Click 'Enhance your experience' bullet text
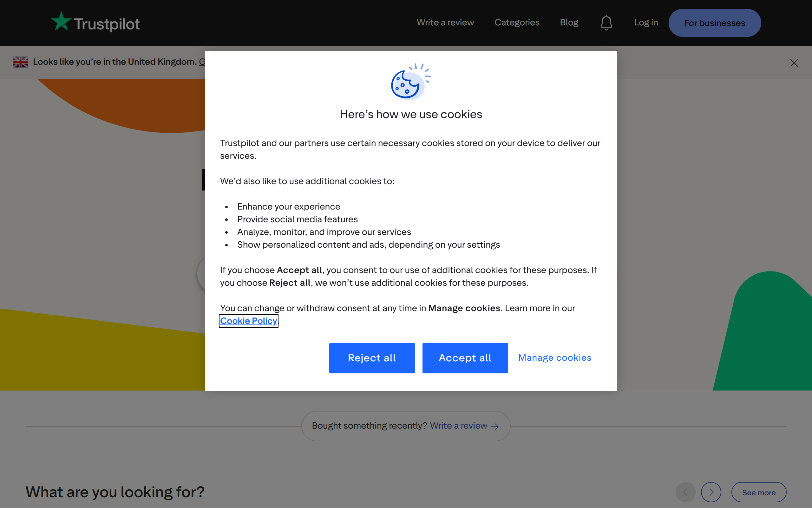812x508 pixels. click(x=289, y=206)
